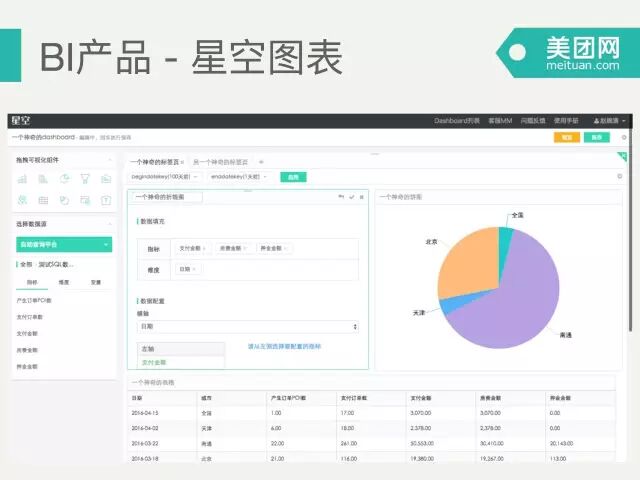640x480 pixels.
Task: Select 消费金额 in the left metrics list
Action: coord(27,350)
